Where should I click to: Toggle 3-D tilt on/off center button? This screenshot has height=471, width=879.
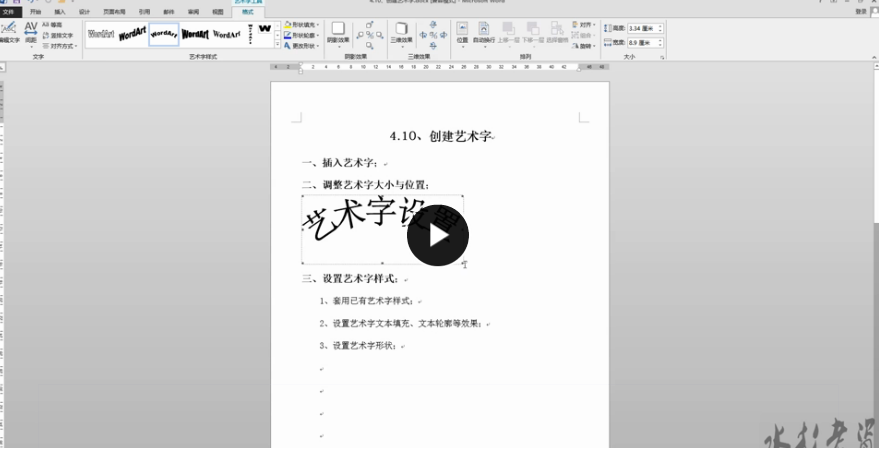[433, 35]
